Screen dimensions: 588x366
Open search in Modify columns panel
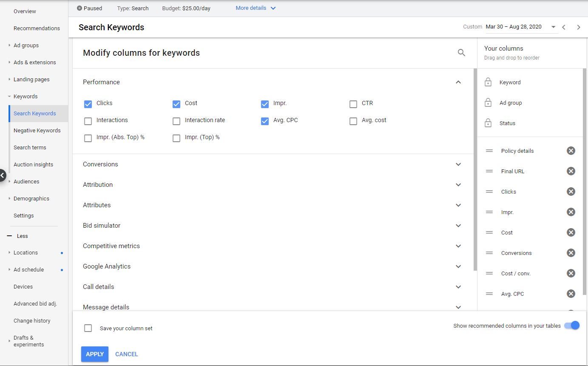pyautogui.click(x=461, y=53)
